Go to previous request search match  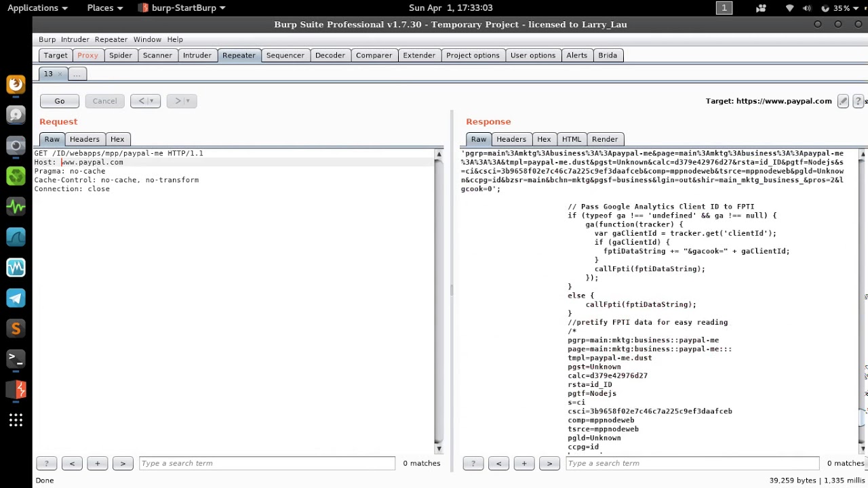click(72, 464)
